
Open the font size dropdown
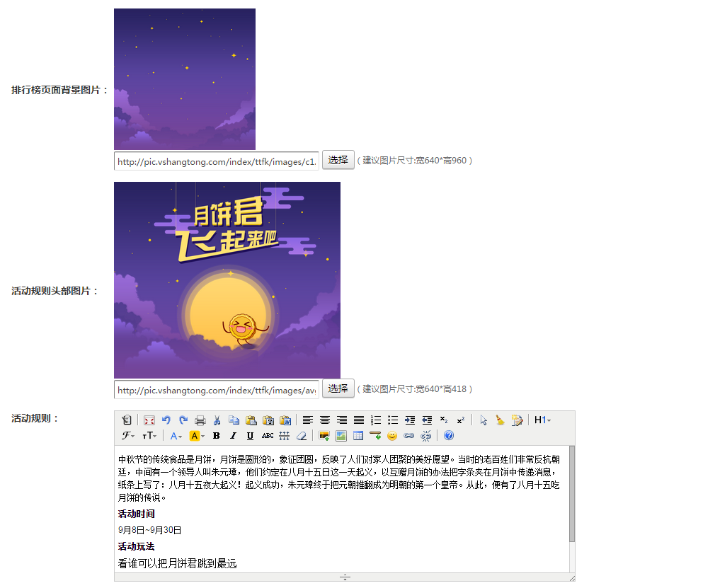tap(149, 436)
